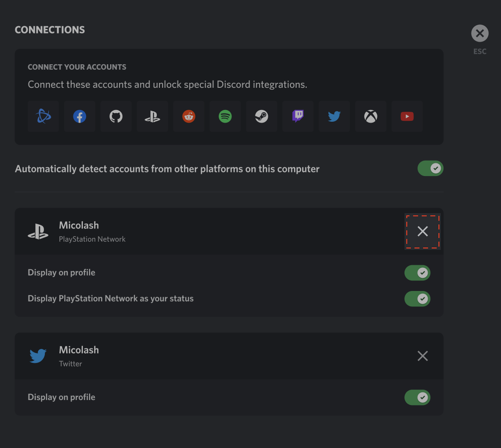This screenshot has width=501, height=448.
Task: Connect your Twitch account
Action: pos(298,117)
